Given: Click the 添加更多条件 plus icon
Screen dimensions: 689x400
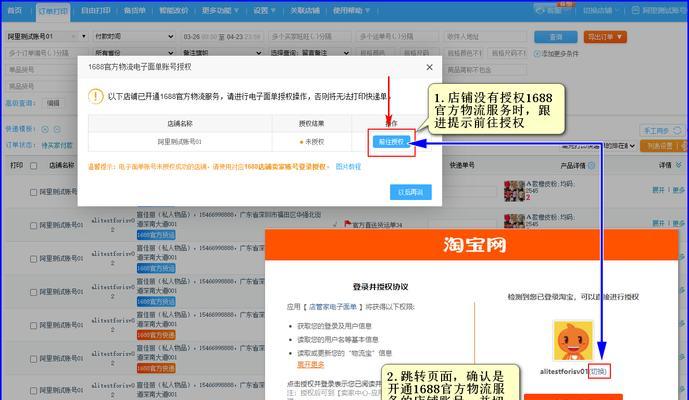Looking at the screenshot, I should 537,54.
